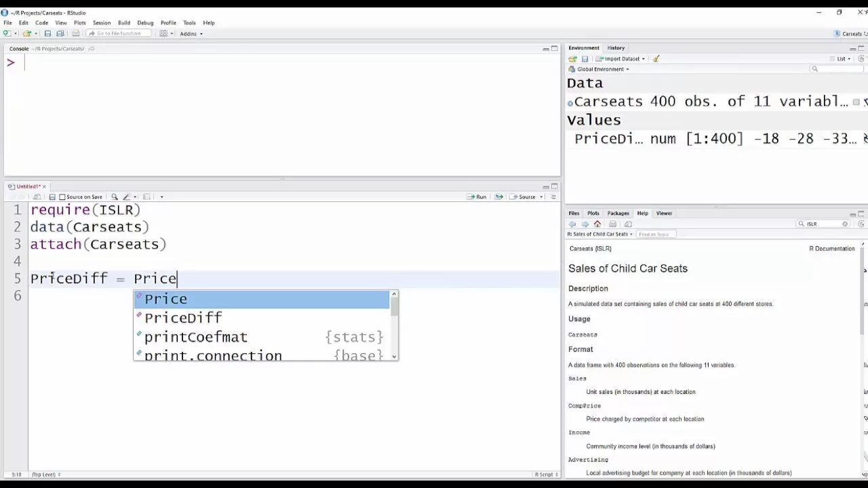Click the compile report notebook icon
The height and width of the screenshot is (488, 868).
pyautogui.click(x=147, y=197)
